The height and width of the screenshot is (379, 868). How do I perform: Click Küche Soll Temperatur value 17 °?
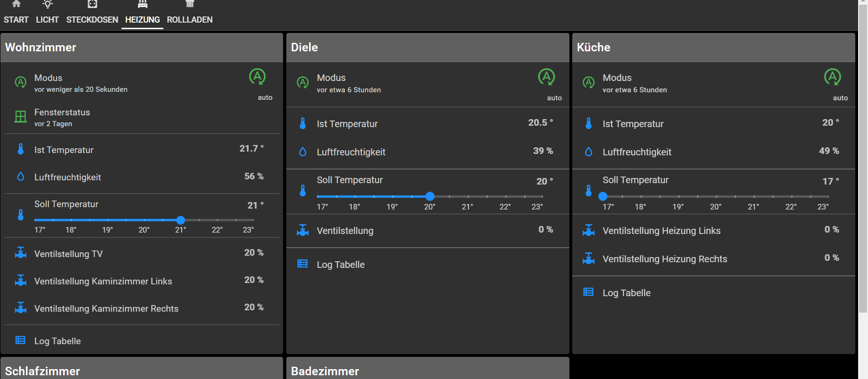coord(831,181)
